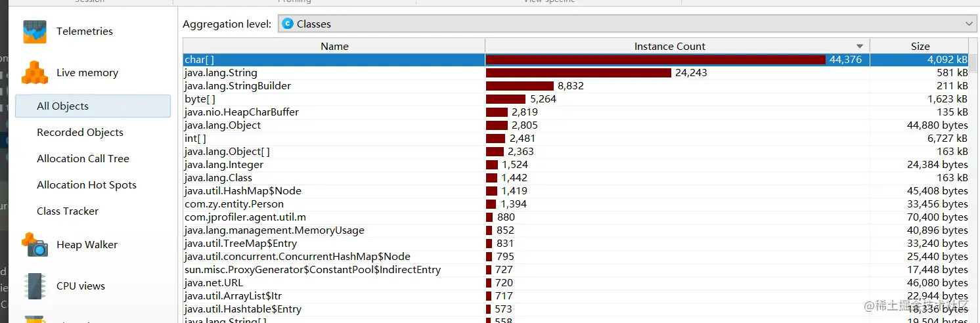
Task: Select the Live memory cubes icon
Action: [35, 73]
